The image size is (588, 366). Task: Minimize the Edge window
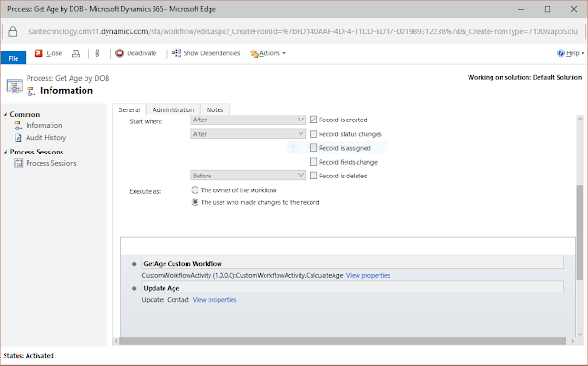pos(521,9)
